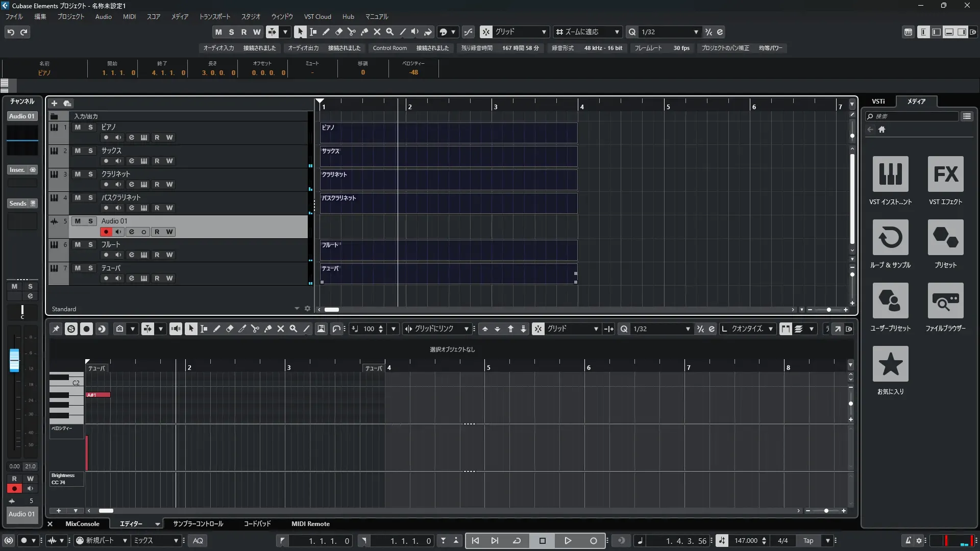Image resolution: width=980 pixels, height=551 pixels.
Task: Mute the ピアノ track
Action: (x=78, y=127)
